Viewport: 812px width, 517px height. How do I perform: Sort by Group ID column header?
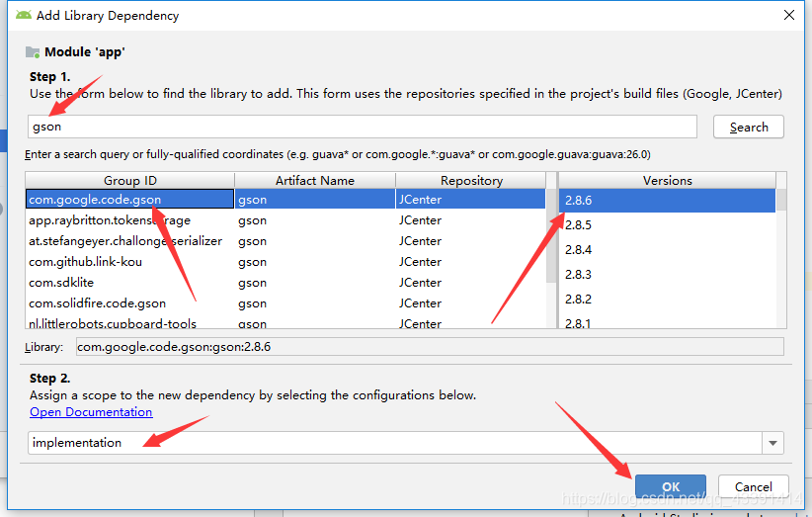130,180
